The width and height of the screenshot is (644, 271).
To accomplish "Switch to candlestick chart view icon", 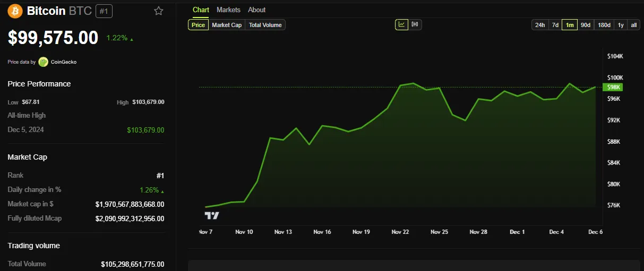I will click(415, 24).
